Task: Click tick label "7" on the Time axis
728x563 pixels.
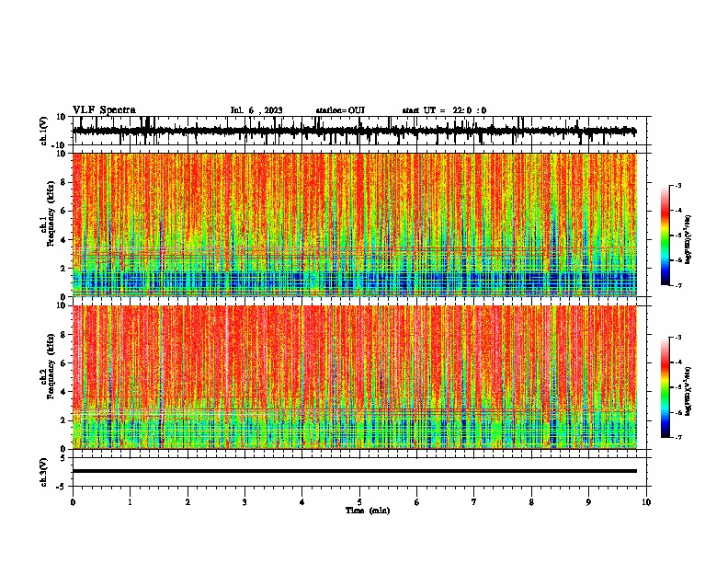Action: pyautogui.click(x=474, y=502)
